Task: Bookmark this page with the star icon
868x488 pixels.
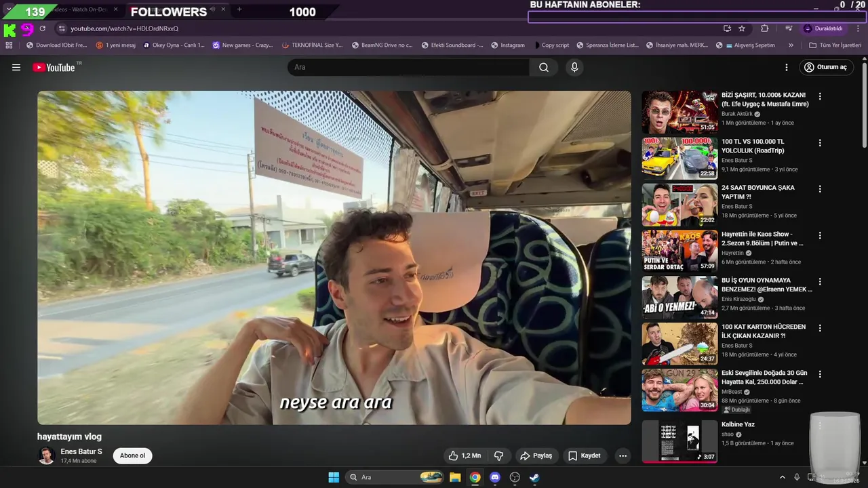Action: [742, 28]
